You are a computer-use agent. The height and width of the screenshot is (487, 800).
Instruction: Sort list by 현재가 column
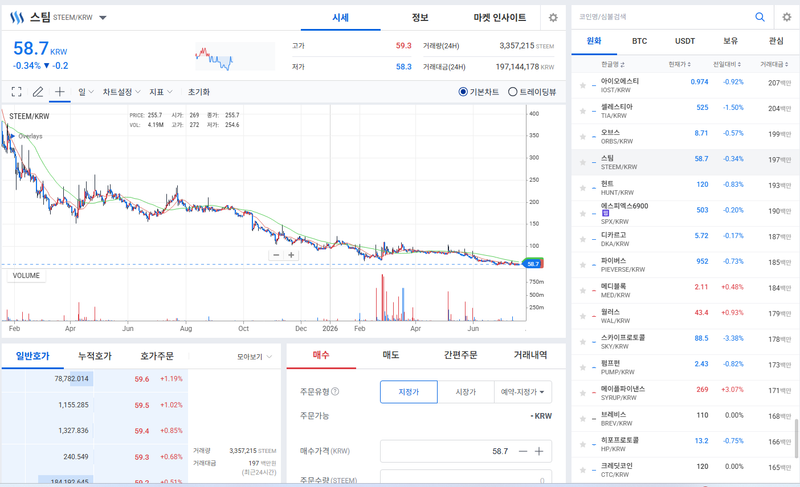tap(680, 64)
